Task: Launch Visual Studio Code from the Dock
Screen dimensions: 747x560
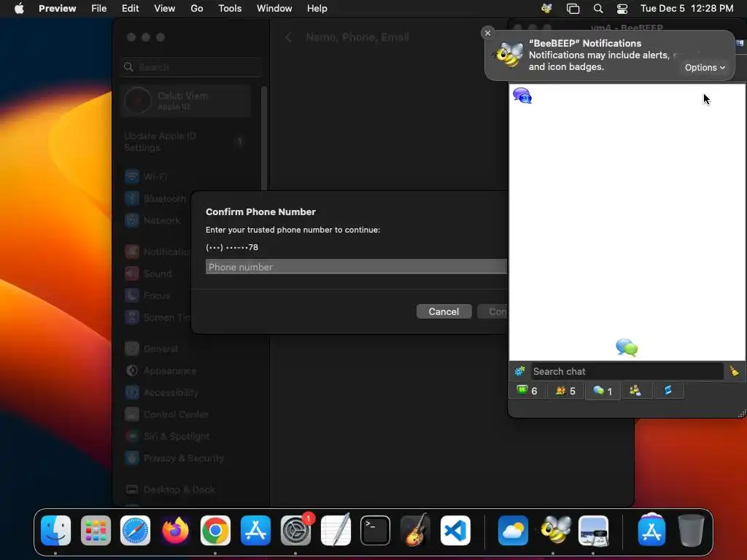Action: (x=455, y=531)
